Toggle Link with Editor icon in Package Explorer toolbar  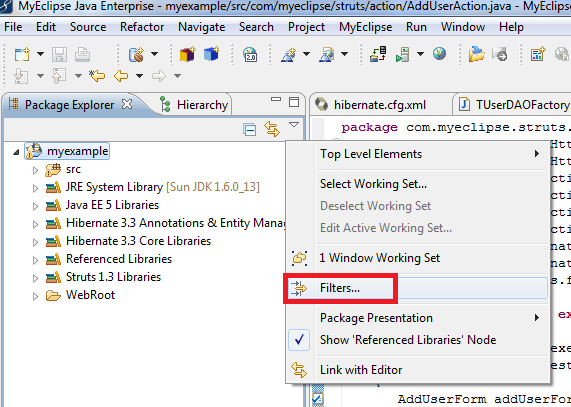(272, 129)
